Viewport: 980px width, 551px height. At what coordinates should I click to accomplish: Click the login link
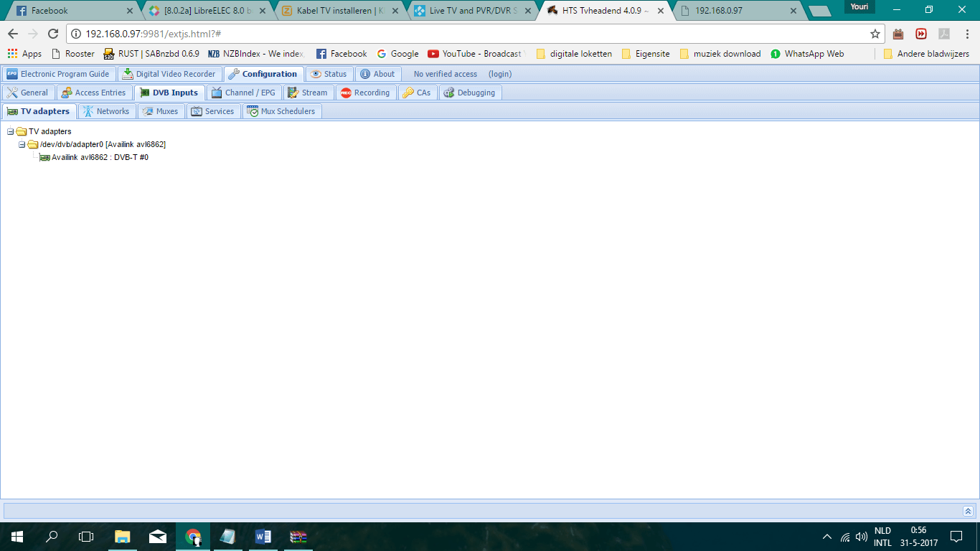click(x=500, y=74)
